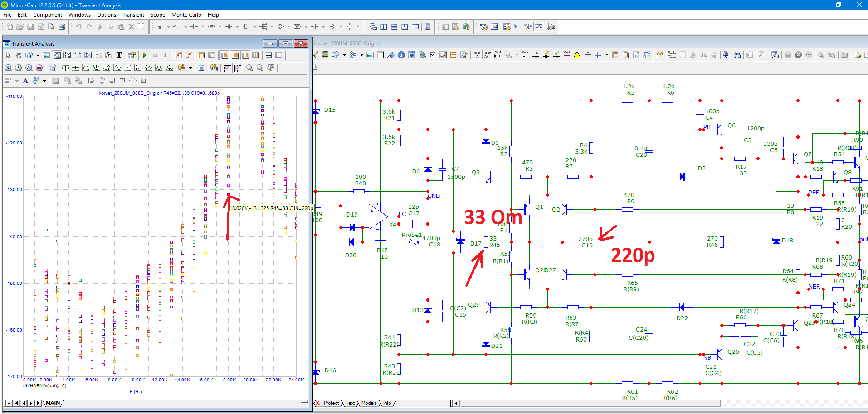
Task: Open dropdown next to diode component icon
Action: [237, 27]
